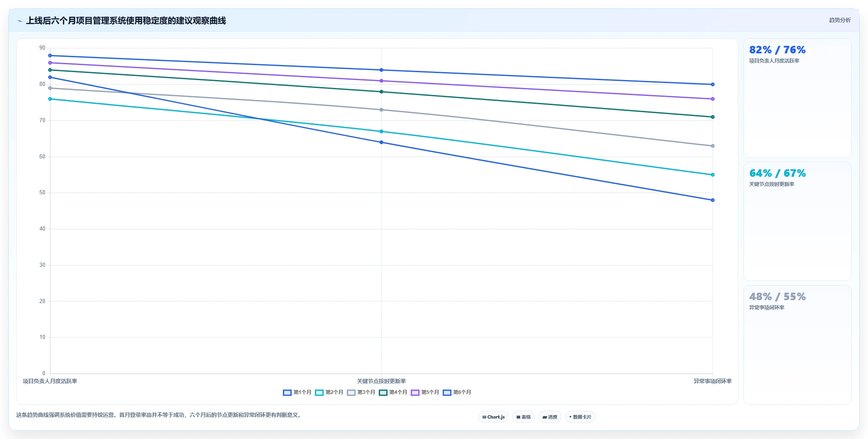
Task: Click the lowest blue point at 异常事项闭环率
Action: click(x=713, y=201)
